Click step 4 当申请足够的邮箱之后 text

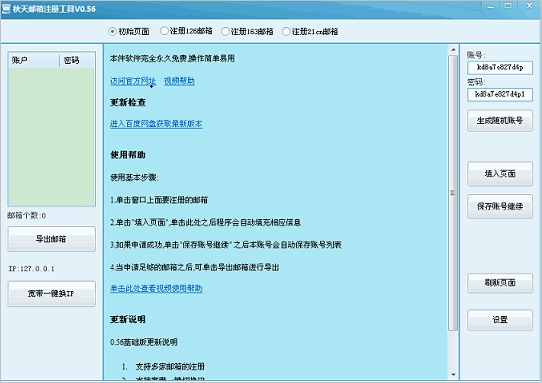pyautogui.click(x=195, y=267)
